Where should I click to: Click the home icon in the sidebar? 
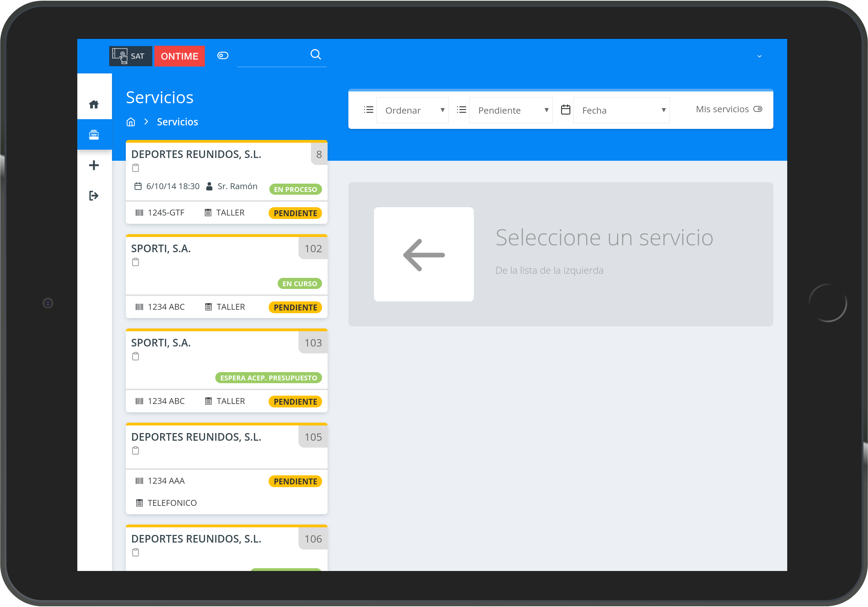tap(94, 104)
